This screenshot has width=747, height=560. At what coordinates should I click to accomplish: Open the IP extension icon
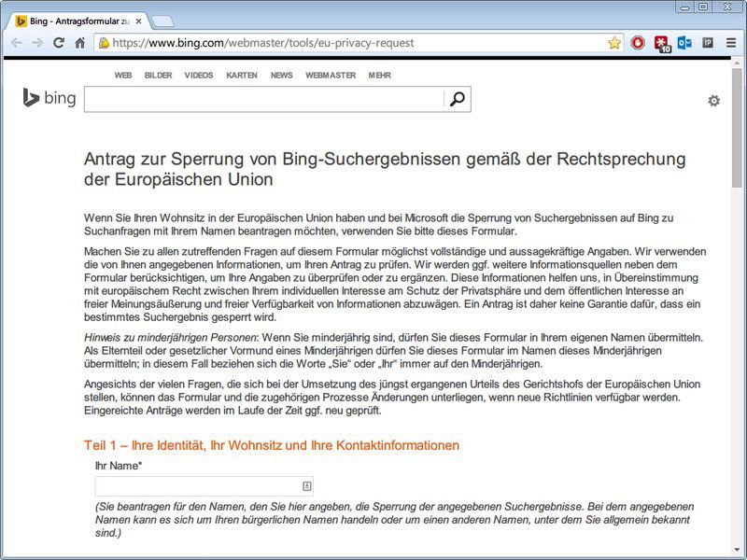pyautogui.click(x=708, y=43)
